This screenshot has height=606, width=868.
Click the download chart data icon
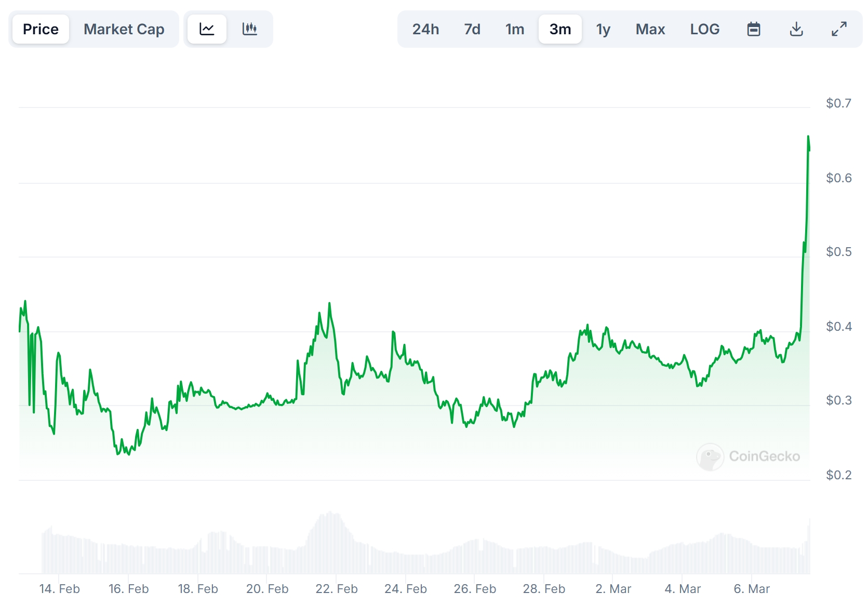point(796,29)
